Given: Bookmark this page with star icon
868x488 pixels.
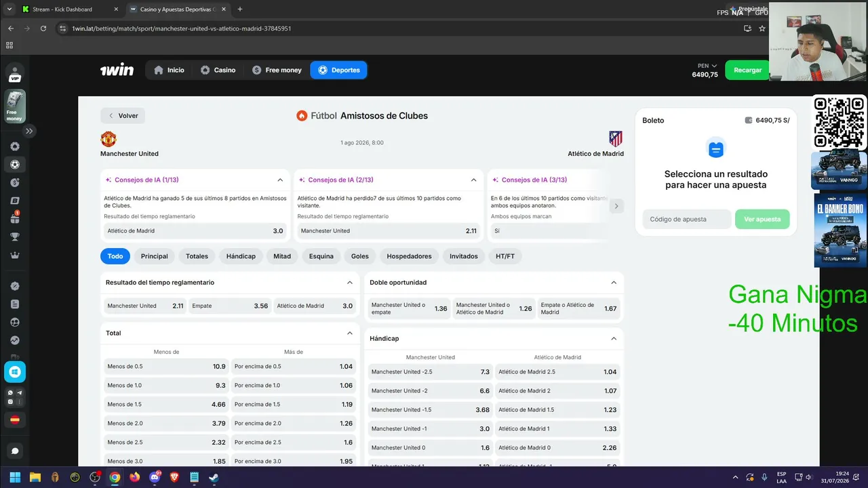Looking at the screenshot, I should [762, 28].
